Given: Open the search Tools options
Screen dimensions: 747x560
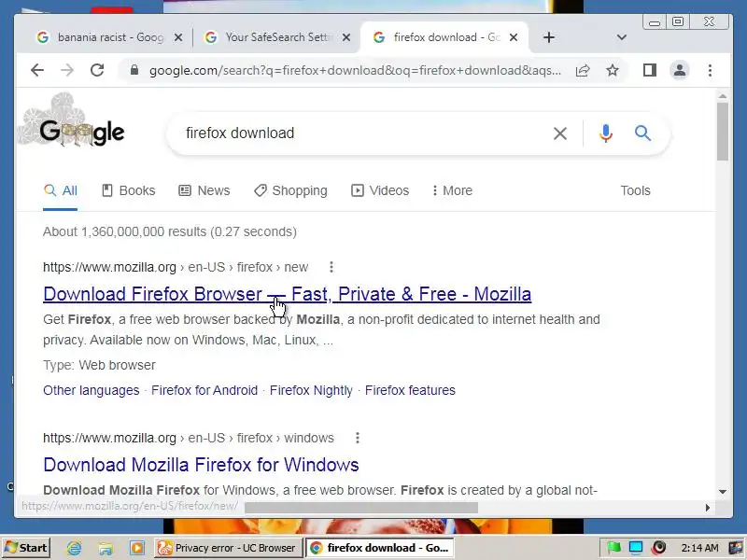Looking at the screenshot, I should pos(635,191).
